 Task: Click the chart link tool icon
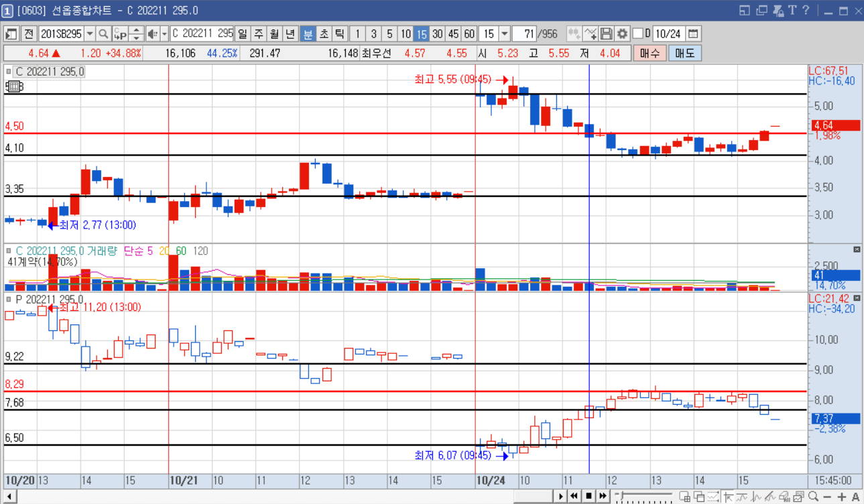click(x=574, y=34)
